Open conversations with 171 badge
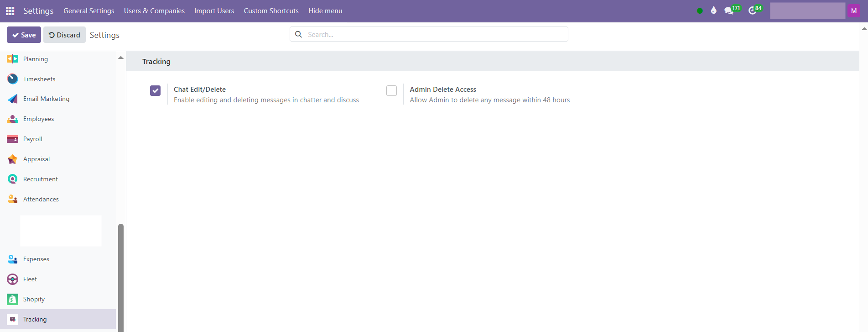 [732, 10]
